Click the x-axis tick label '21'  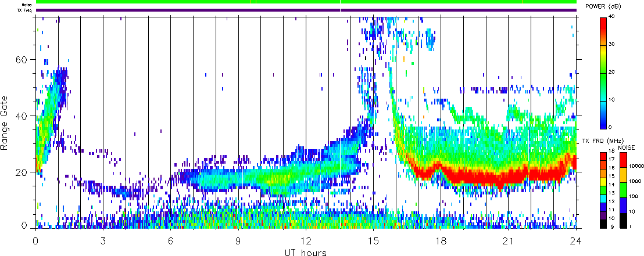click(508, 241)
